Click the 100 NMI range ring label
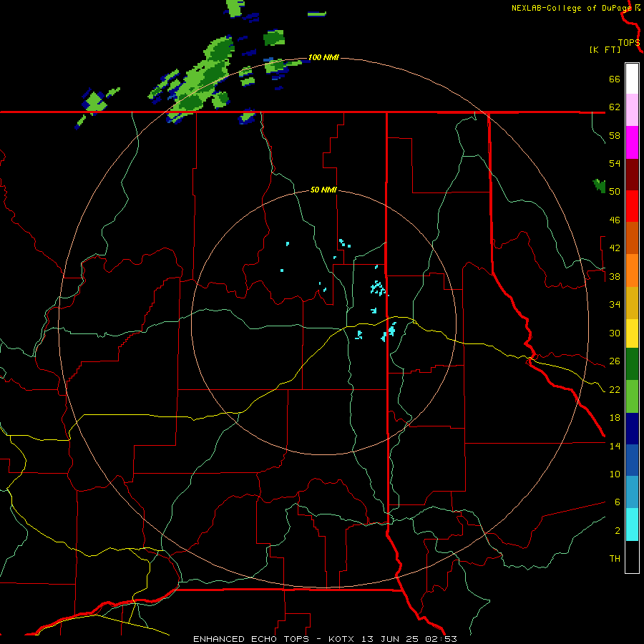The width and height of the screenshot is (644, 644). point(323,57)
